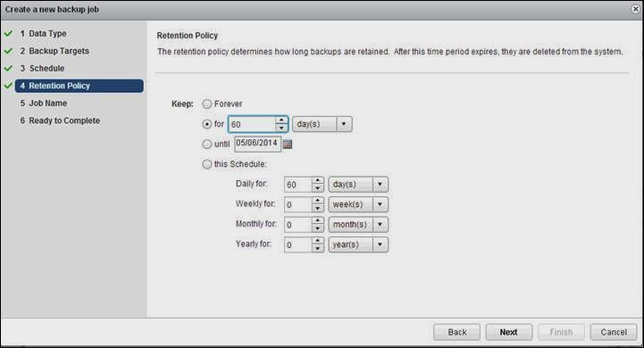The image size is (644, 348).
Task: Click the Monthly for value field
Action: click(x=298, y=225)
